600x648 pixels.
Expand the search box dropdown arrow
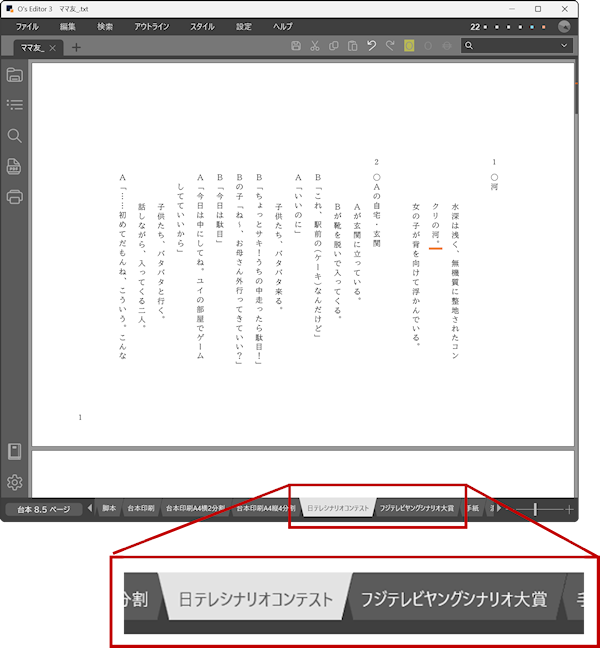tap(564, 46)
